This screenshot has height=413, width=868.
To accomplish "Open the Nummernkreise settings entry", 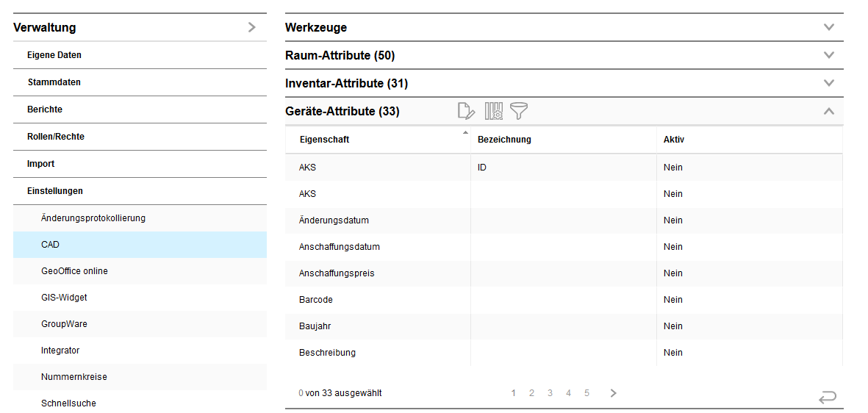I will (74, 377).
